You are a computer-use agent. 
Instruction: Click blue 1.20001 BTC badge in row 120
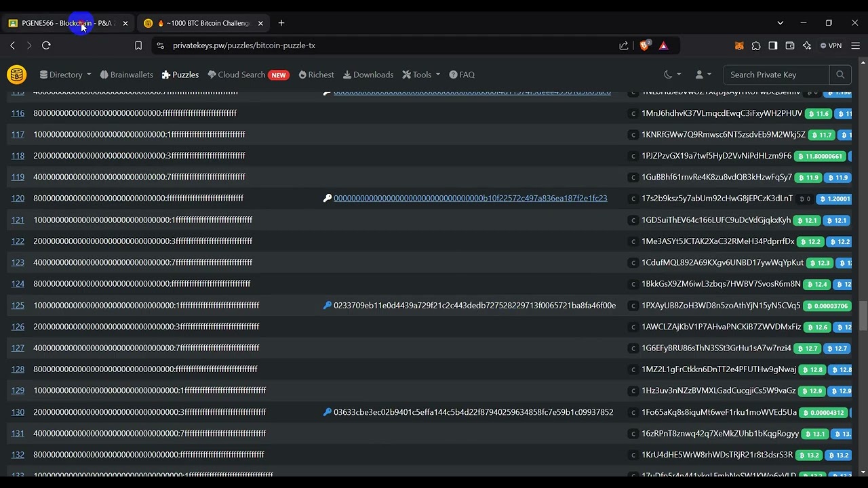point(834,199)
